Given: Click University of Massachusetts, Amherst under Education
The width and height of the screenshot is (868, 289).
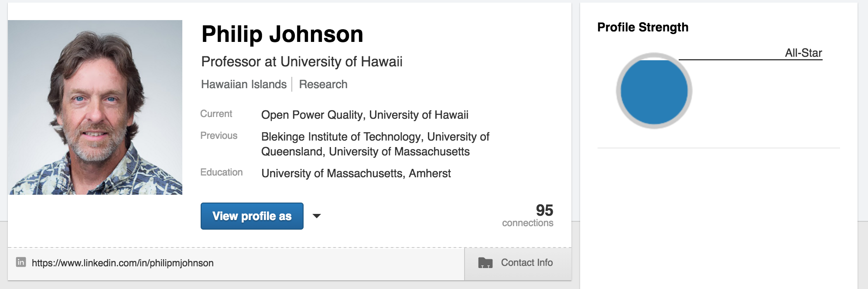Looking at the screenshot, I should [356, 173].
